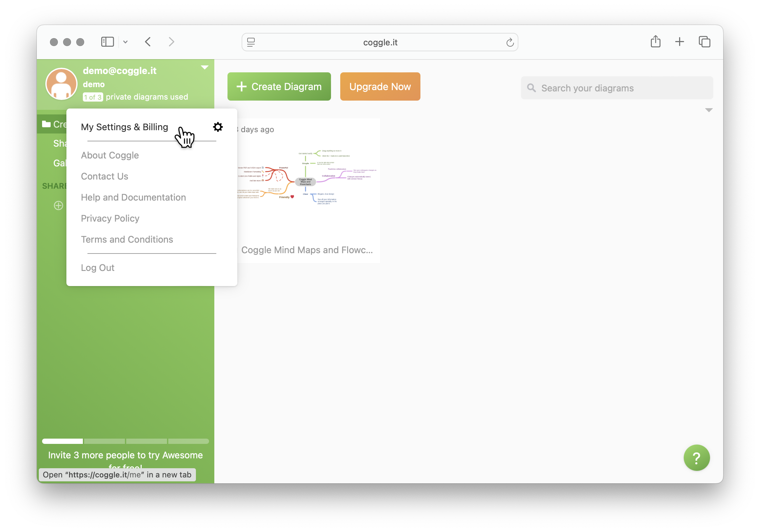Select Log Out from the menu

pos(98,268)
